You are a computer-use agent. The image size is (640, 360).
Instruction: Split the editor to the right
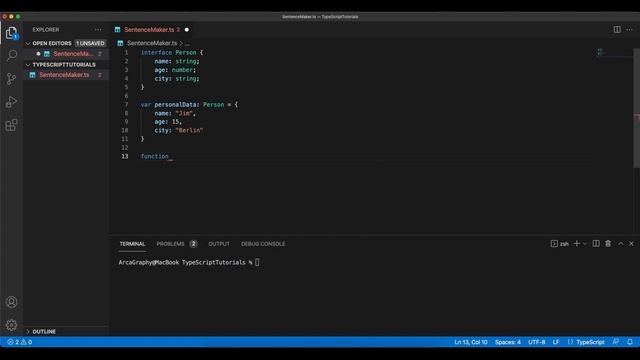(617, 29)
